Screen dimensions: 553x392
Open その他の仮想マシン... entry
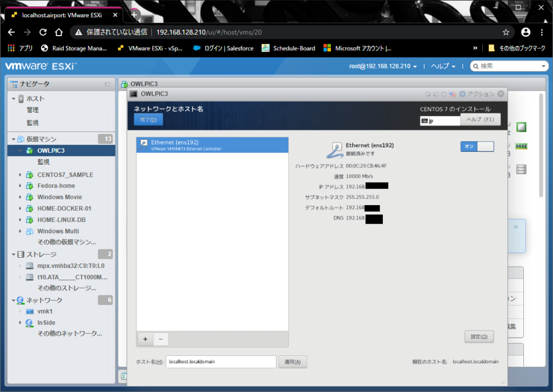coord(66,242)
